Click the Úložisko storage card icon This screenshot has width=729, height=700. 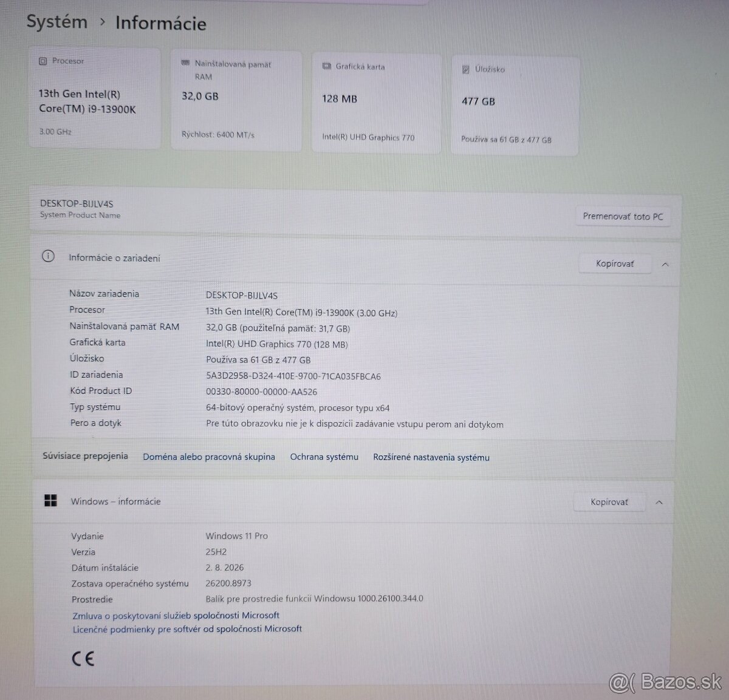(x=466, y=70)
